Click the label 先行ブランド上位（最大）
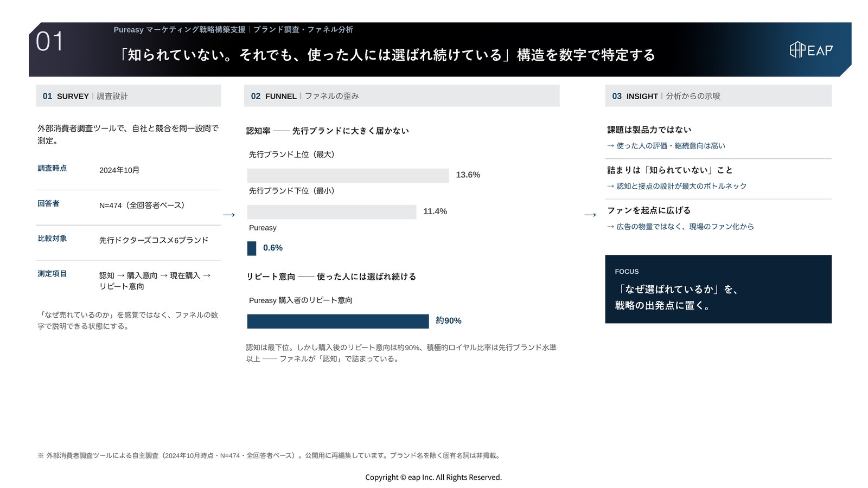 (x=293, y=155)
